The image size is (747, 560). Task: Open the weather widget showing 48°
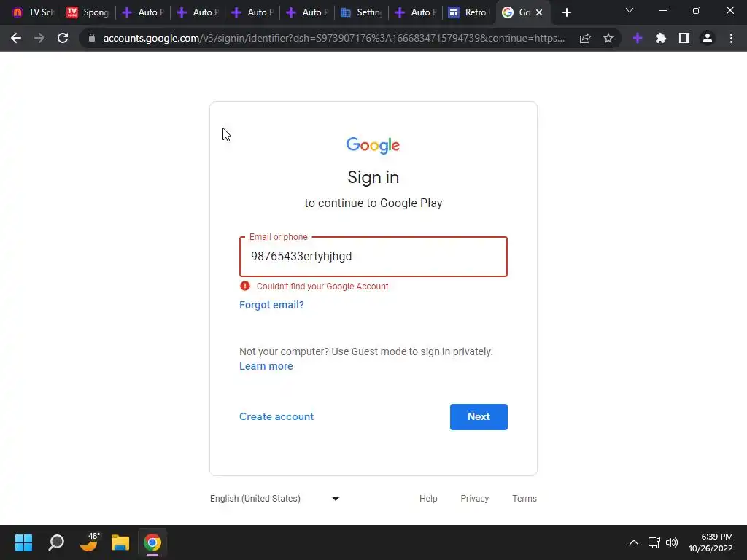tap(89, 542)
